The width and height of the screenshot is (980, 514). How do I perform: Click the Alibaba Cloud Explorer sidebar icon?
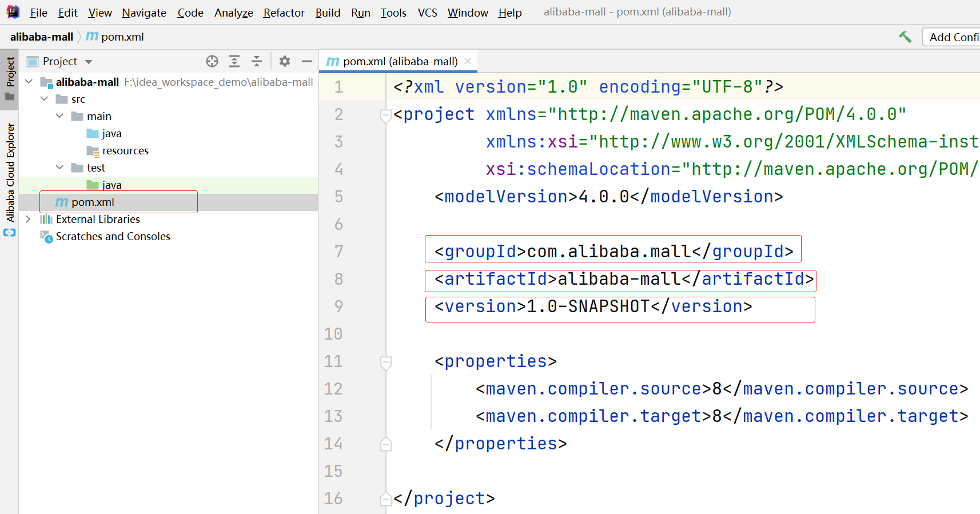pyautogui.click(x=10, y=233)
